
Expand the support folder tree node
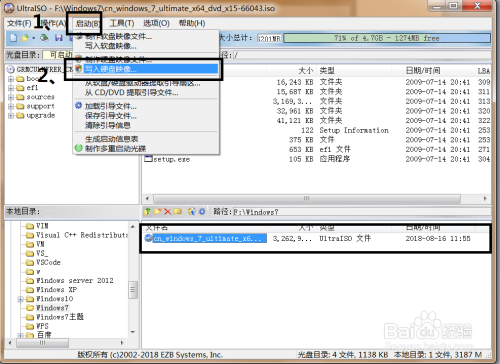[11, 106]
